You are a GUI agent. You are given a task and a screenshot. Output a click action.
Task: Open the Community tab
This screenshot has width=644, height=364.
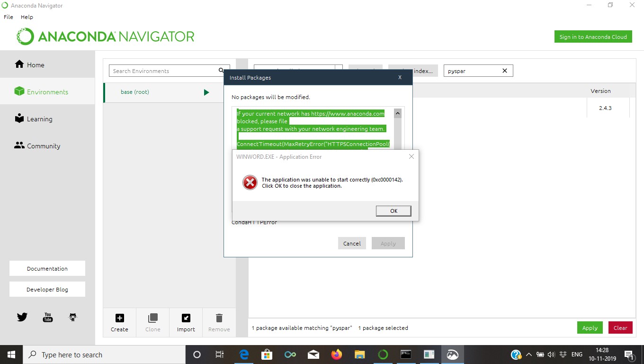point(47,146)
